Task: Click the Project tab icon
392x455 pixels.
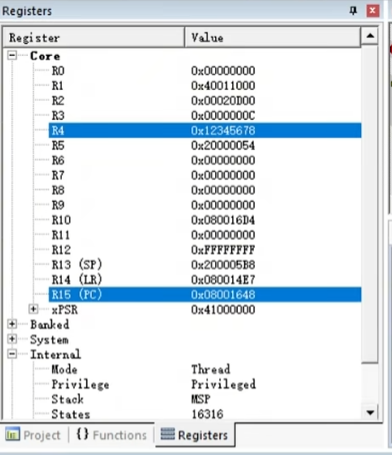Action: click(13, 435)
